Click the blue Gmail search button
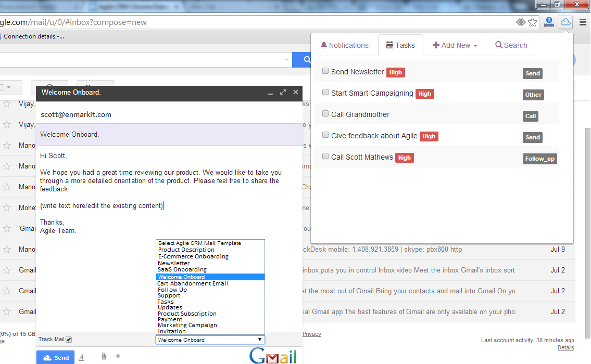Image resolution: width=591 pixels, height=364 pixels. coord(302,60)
